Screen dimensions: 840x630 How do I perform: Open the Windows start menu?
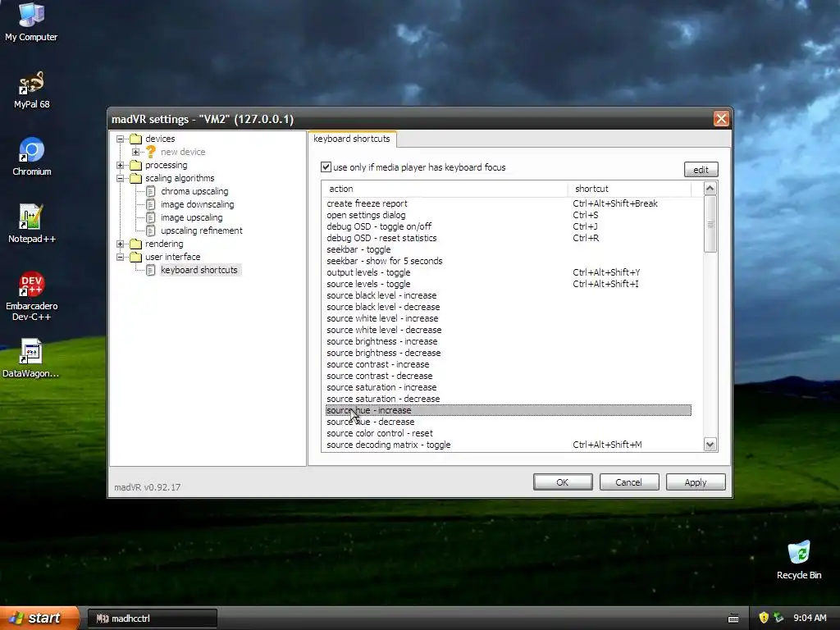point(39,618)
